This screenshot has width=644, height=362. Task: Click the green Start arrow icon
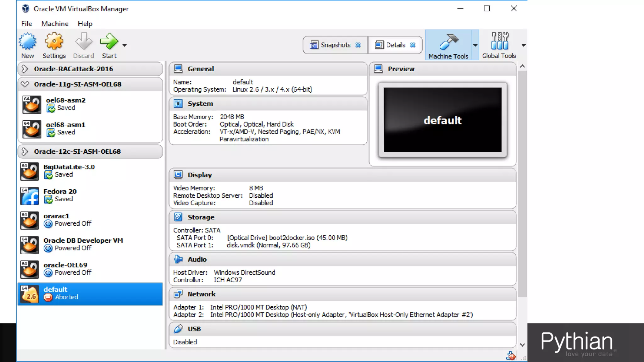[x=109, y=42]
